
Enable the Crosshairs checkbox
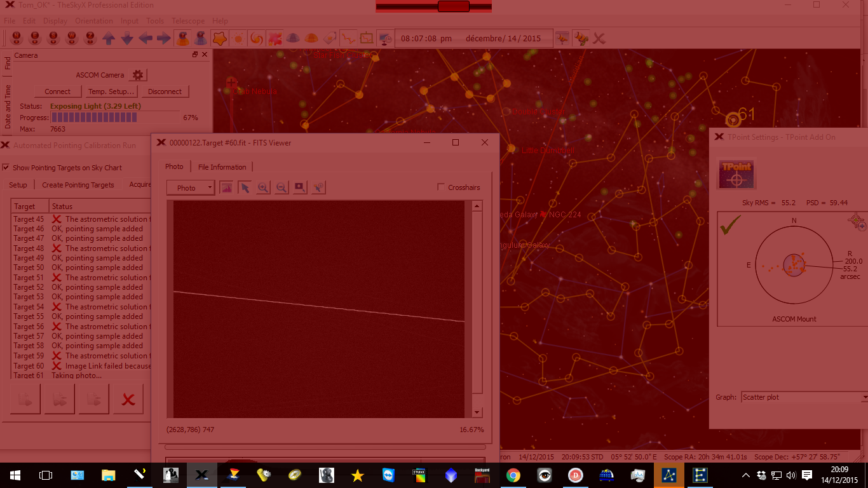[x=441, y=187]
